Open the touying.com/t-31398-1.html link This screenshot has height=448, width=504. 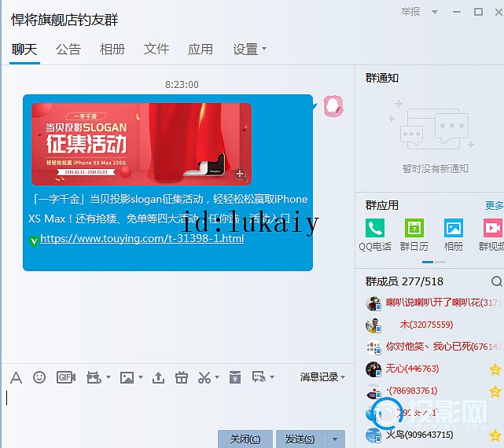coord(142,238)
